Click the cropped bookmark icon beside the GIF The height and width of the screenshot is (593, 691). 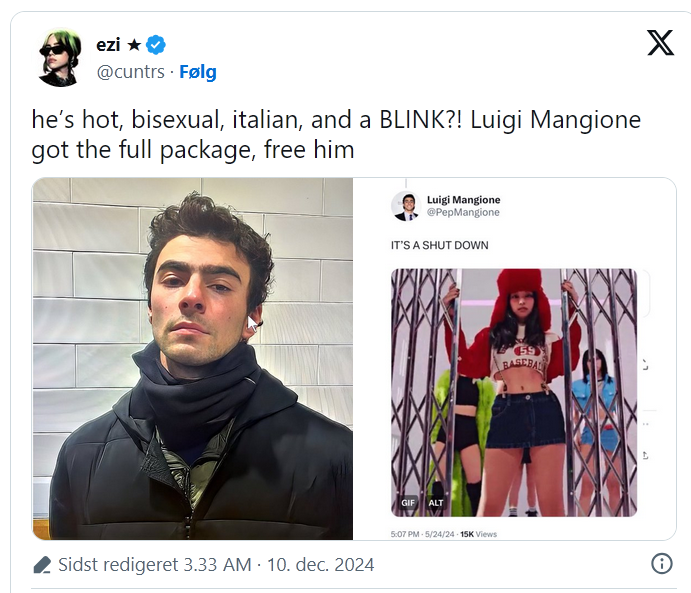[646, 365]
